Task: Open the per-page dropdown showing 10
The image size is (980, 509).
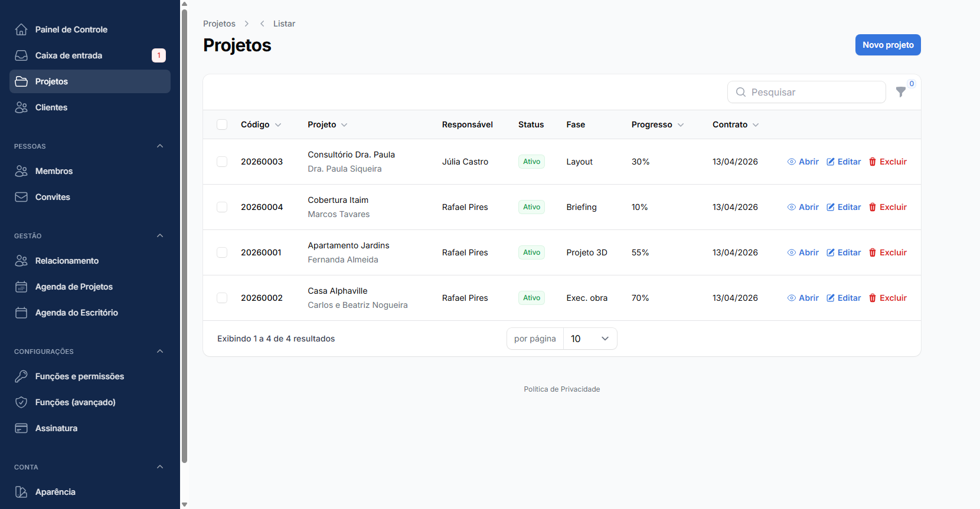Action: click(x=590, y=339)
